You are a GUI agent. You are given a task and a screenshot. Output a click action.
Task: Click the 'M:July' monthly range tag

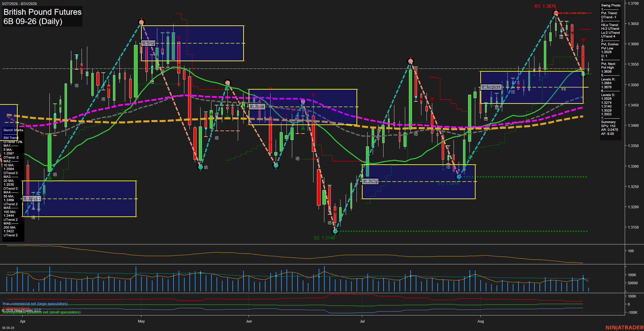point(370,181)
